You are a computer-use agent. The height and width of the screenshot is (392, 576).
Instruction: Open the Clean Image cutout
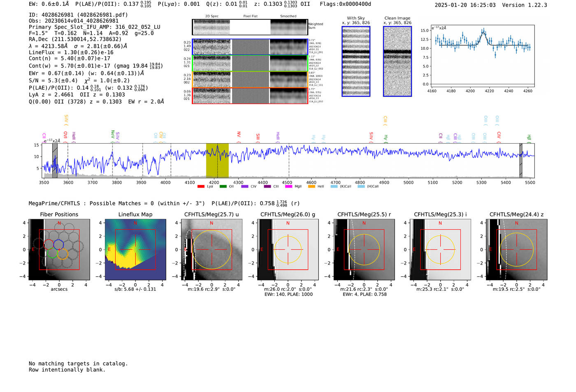[x=397, y=61]
